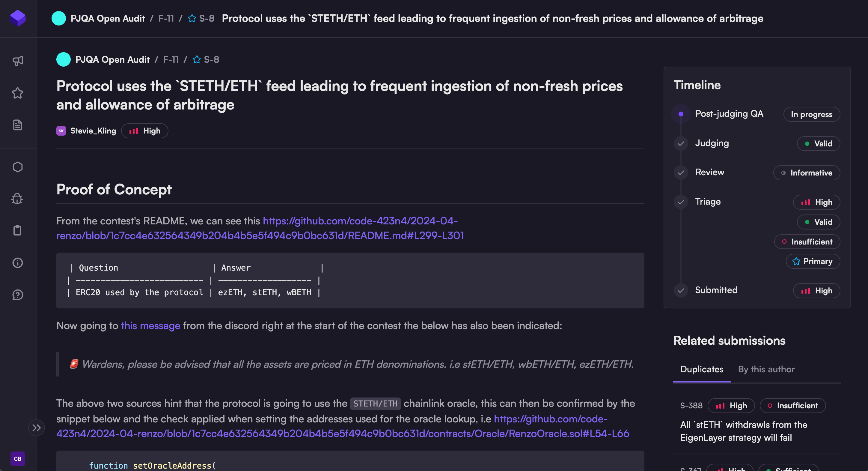Open the README.md GitHub link
868x471 pixels.
(x=260, y=228)
